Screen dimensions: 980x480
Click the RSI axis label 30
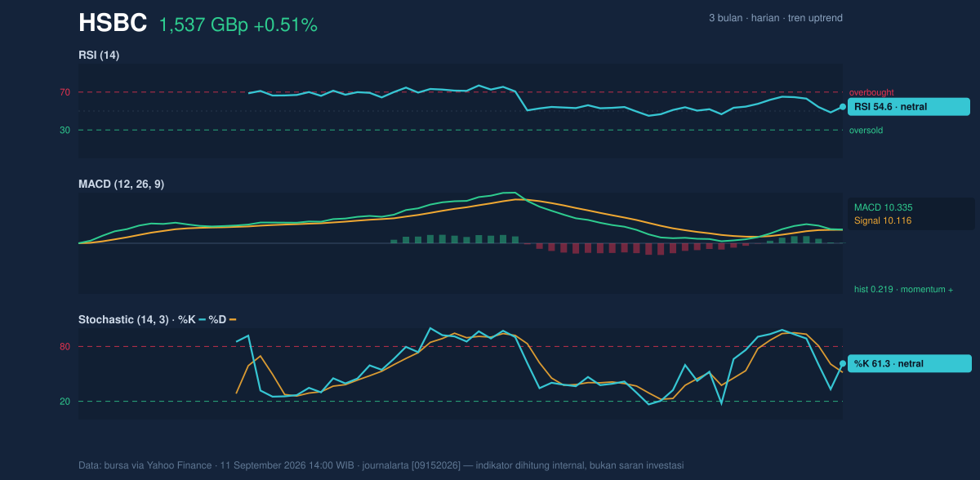(x=65, y=130)
